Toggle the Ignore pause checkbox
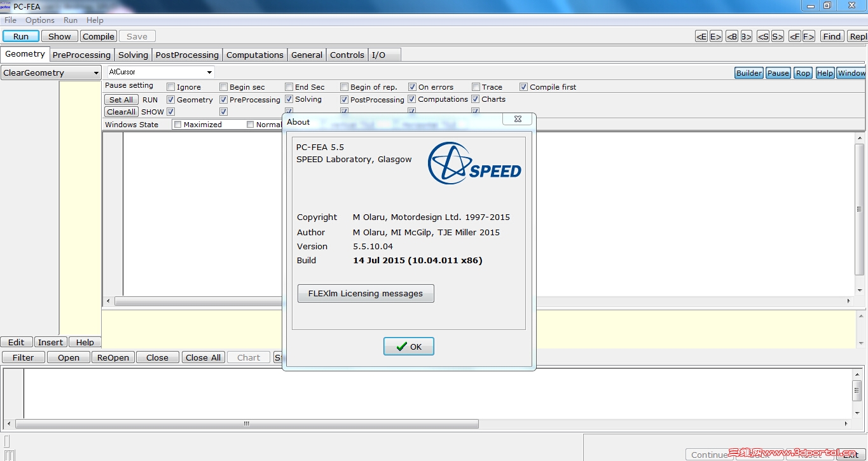Screen dimensions: 868x461 coord(170,87)
